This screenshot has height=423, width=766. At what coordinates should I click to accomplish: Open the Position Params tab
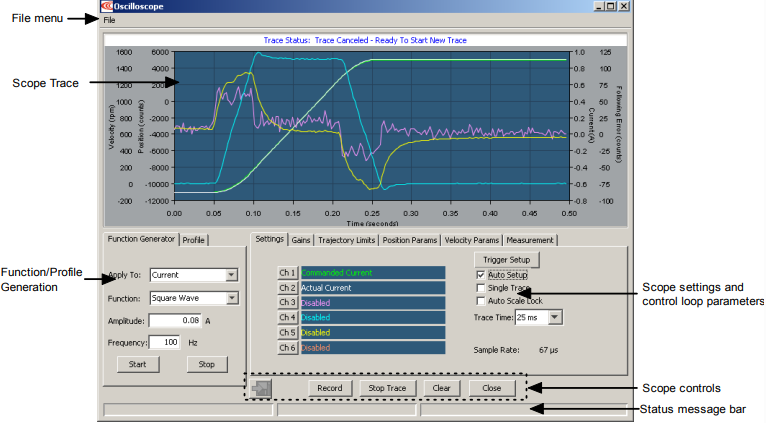point(409,240)
